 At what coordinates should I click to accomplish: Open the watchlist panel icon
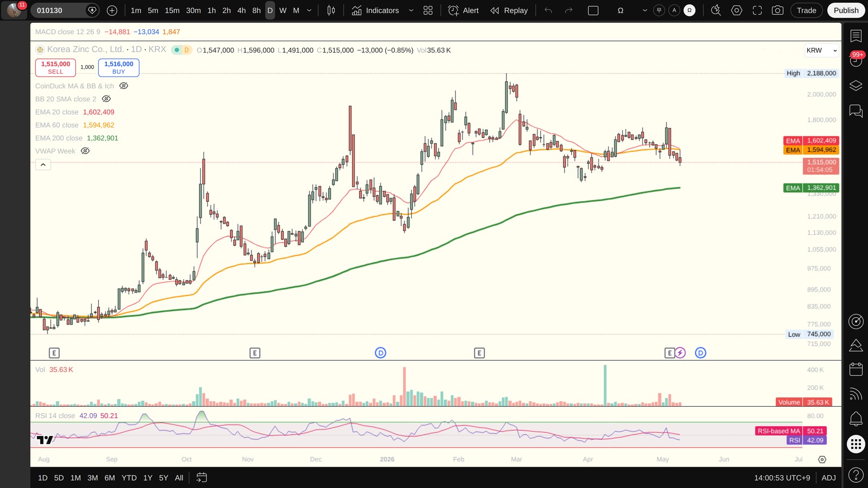coord(856,36)
